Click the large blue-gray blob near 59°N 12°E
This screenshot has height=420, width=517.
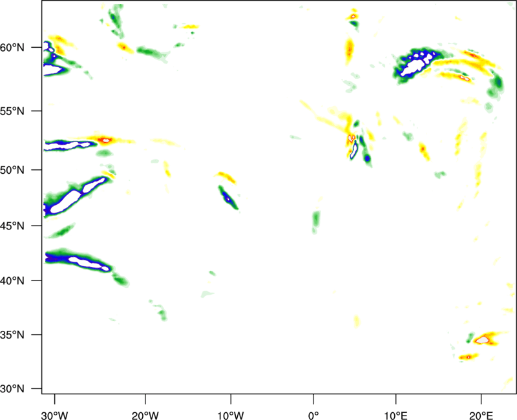pos(414,63)
